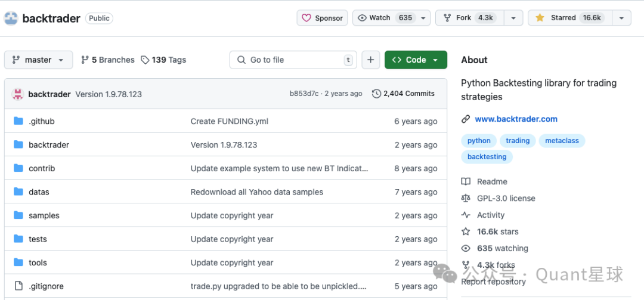Focus the Go to file search field
Viewport: 644px width, 300px height.
(x=293, y=60)
